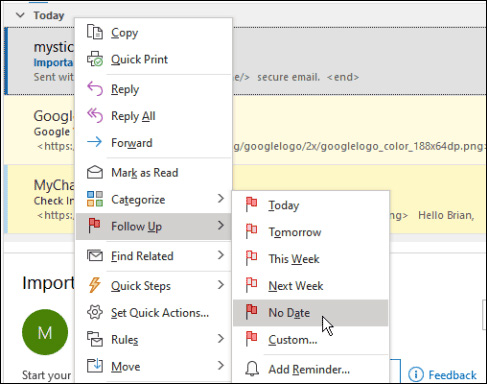
Task: Open Custom flag option
Action: click(311, 340)
